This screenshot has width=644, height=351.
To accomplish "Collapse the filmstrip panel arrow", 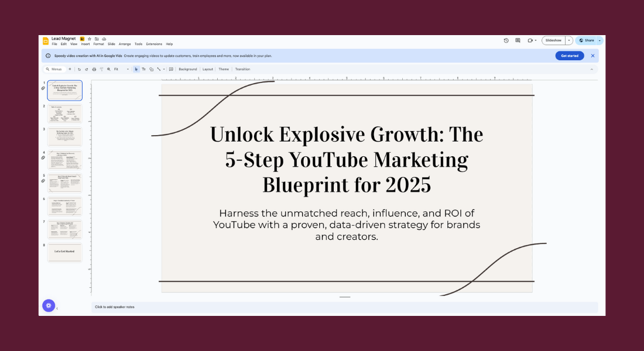I will pyautogui.click(x=57, y=308).
